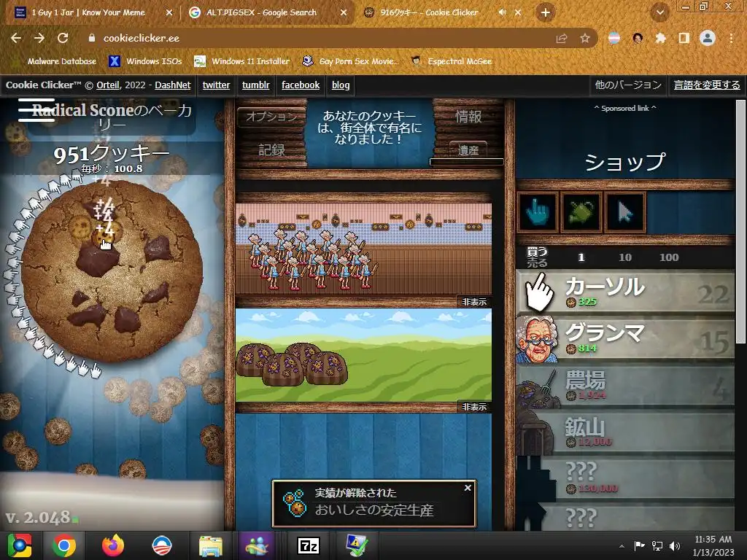This screenshot has width=747, height=560.
Task: Open Windows 11 Installer bookmark
Action: pos(242,61)
